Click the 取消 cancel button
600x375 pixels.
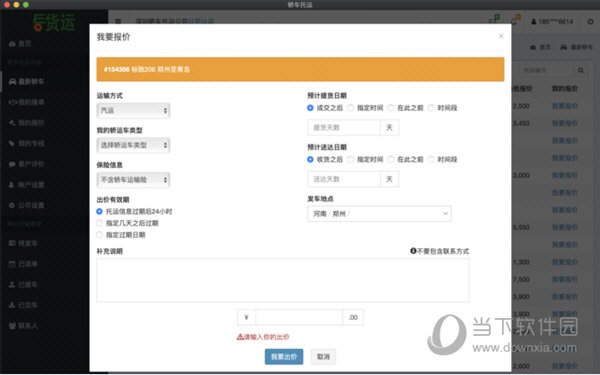pyautogui.click(x=323, y=357)
